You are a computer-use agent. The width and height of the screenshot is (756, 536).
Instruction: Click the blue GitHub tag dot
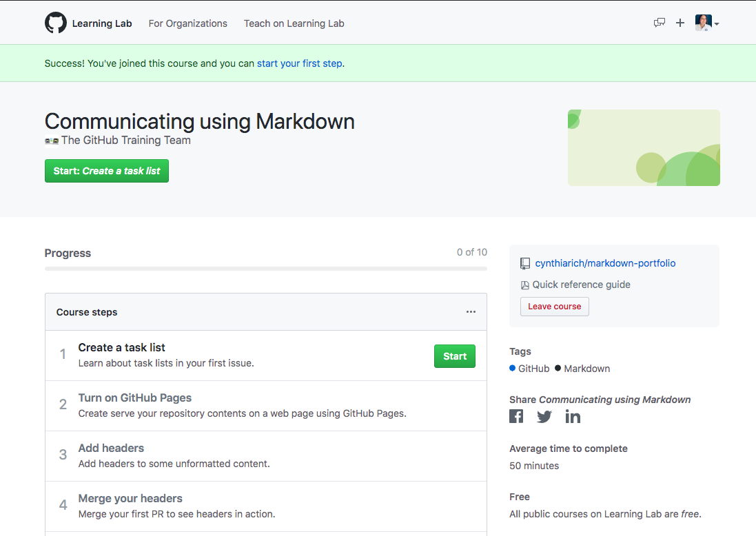point(513,368)
